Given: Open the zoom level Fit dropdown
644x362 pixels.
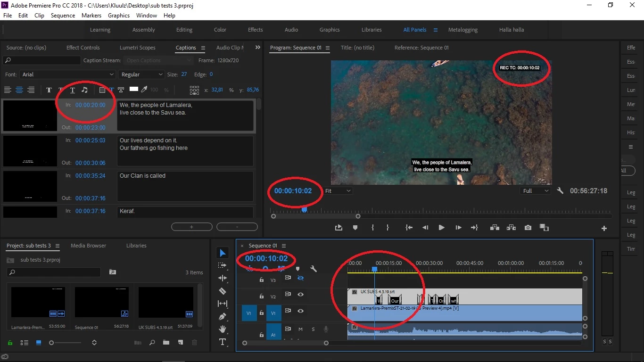Looking at the screenshot, I should [338, 191].
